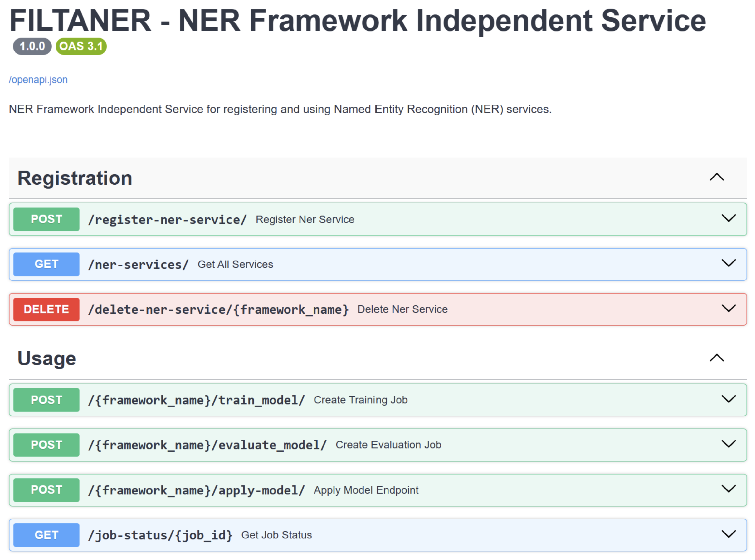Click the OAS 3.1 badge
Viewport: 755px width, 560px height.
pyautogui.click(x=81, y=46)
